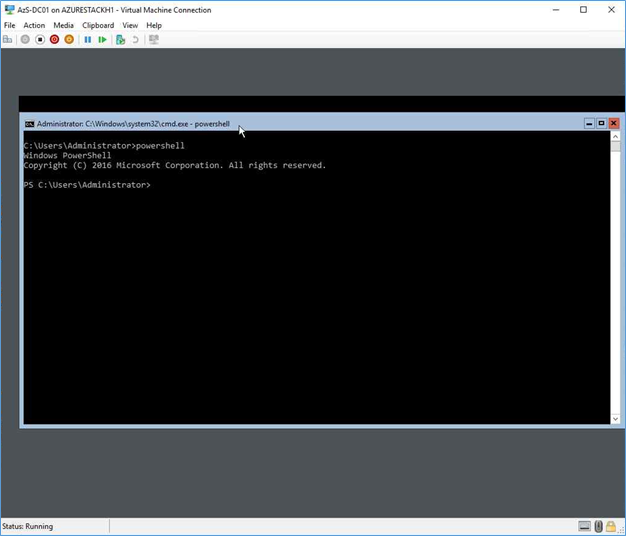Click the Revert checkpoint icon
The width and height of the screenshot is (626, 536).
pyautogui.click(x=135, y=40)
